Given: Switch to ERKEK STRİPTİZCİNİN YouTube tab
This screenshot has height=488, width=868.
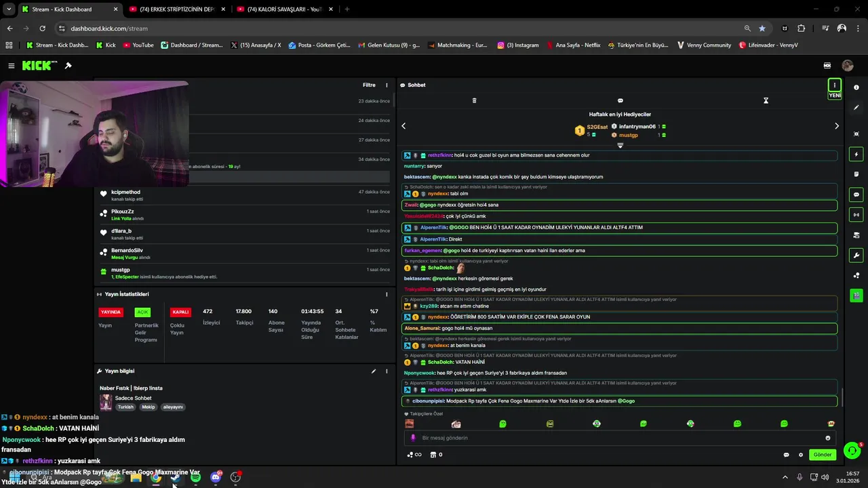Looking at the screenshot, I should click(x=177, y=9).
